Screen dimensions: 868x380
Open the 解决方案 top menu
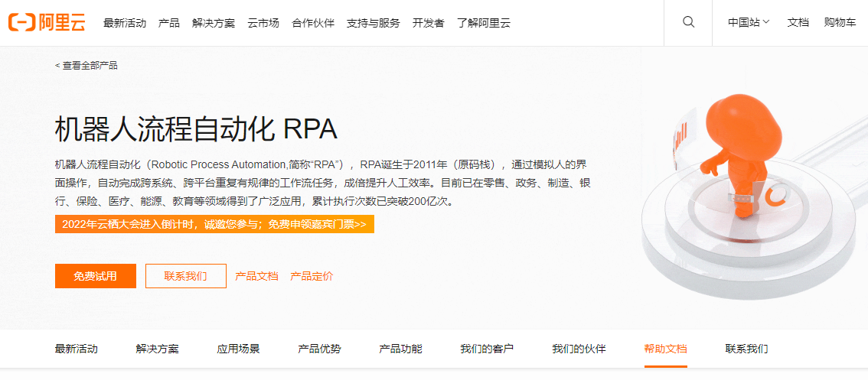[x=214, y=23]
